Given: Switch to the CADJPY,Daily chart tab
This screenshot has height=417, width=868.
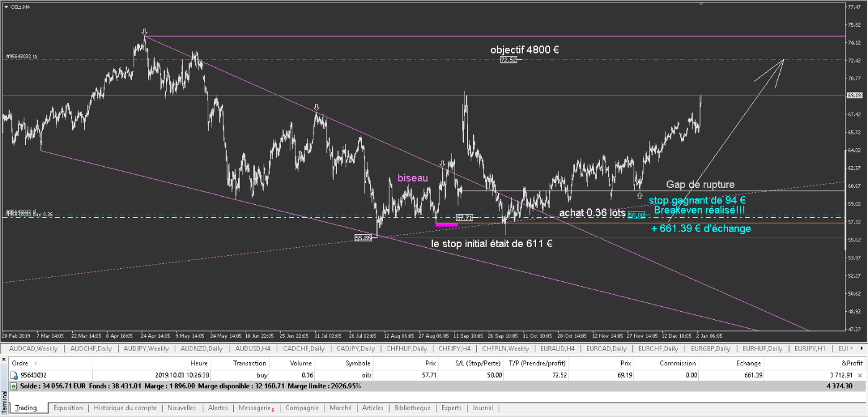Looking at the screenshot, I should pos(356,349).
